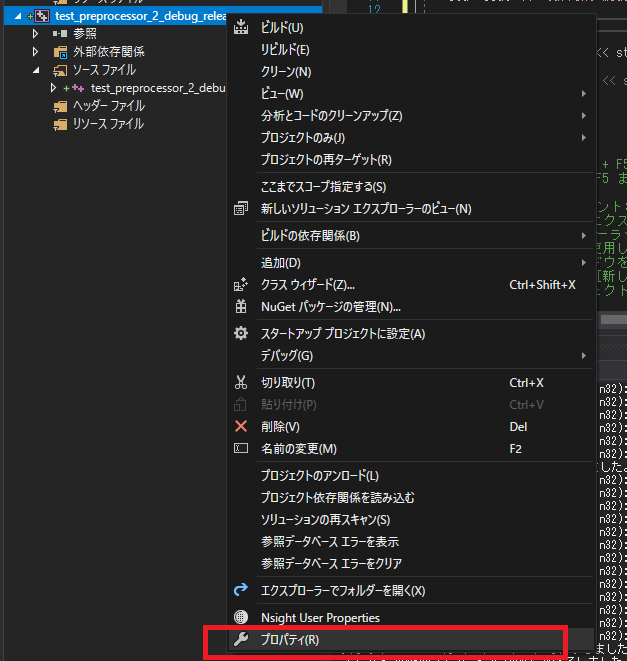Open the 追加(D) submenu arrow

[x=584, y=263]
